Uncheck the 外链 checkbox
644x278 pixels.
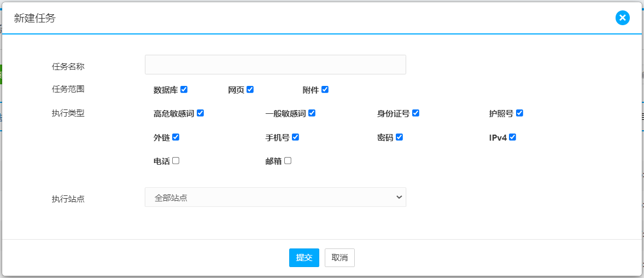(175, 137)
